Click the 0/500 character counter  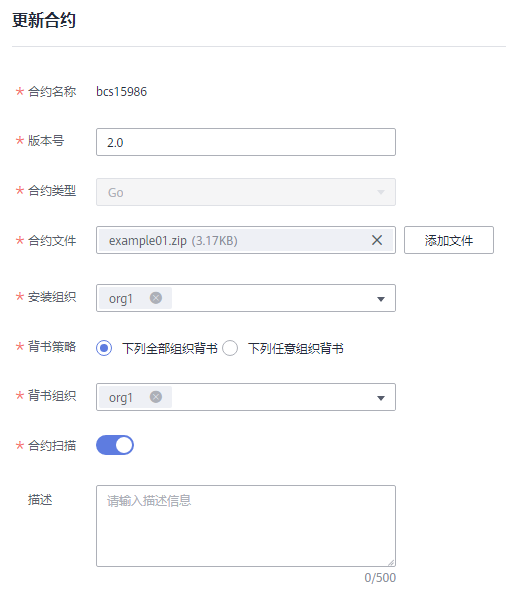[380, 578]
